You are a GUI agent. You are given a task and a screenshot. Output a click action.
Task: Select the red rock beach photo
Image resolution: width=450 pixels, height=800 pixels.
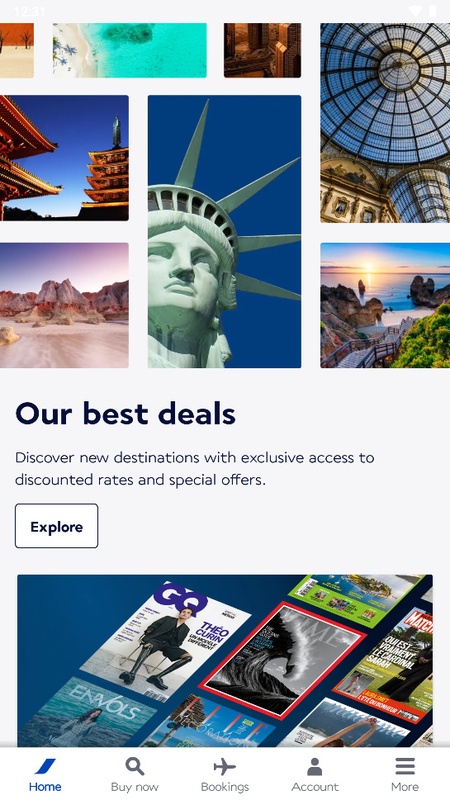(x=64, y=305)
